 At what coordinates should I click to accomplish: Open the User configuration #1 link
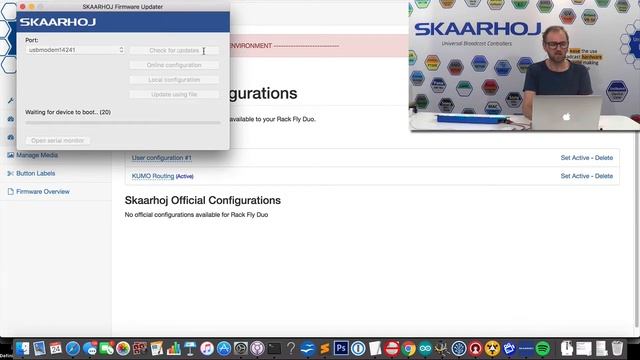(x=162, y=158)
